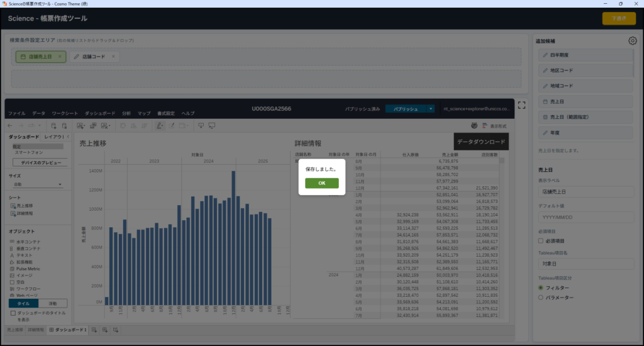Confirm the saved message with OK
This screenshot has height=346, width=644.
321,183
